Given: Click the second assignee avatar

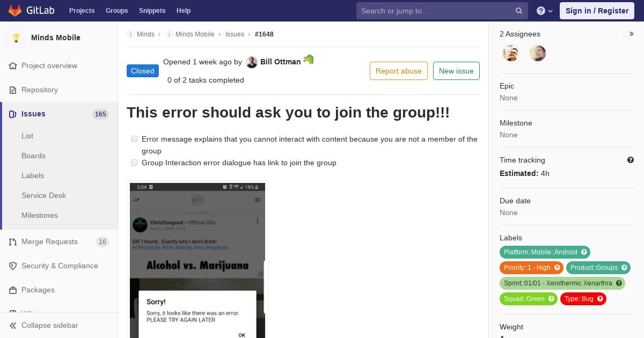Looking at the screenshot, I should click(x=538, y=53).
